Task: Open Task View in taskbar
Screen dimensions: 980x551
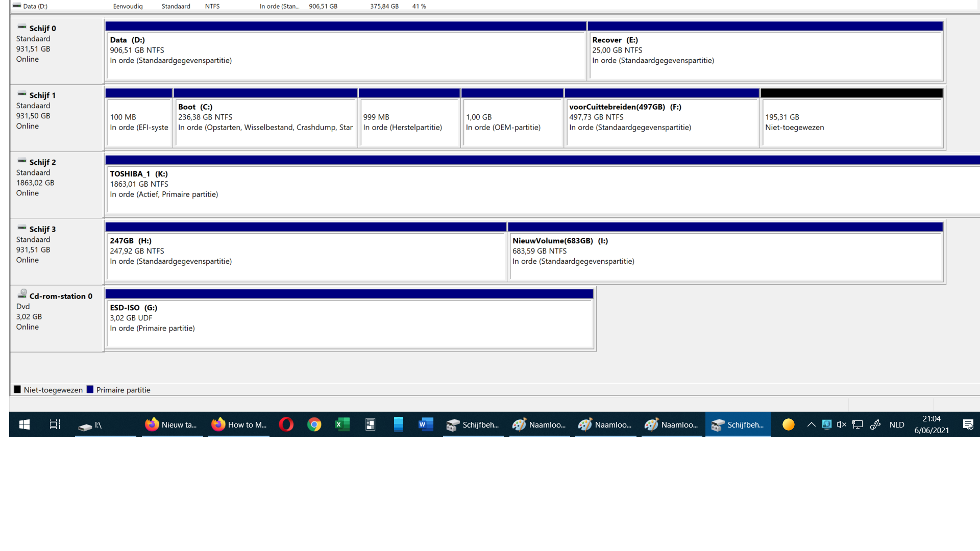Action: pos(55,424)
